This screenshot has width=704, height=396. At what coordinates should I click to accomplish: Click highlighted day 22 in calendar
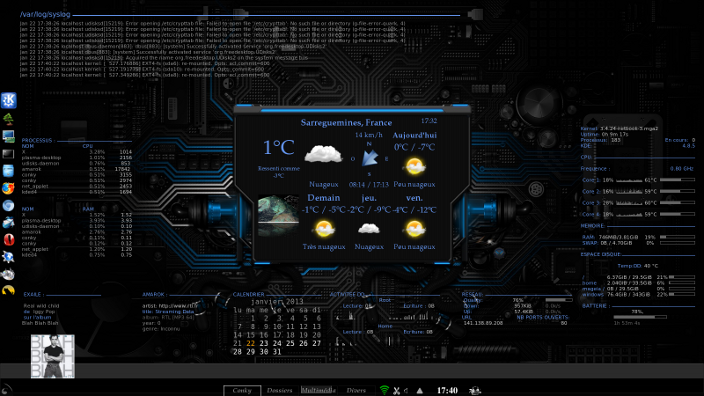tap(251, 343)
